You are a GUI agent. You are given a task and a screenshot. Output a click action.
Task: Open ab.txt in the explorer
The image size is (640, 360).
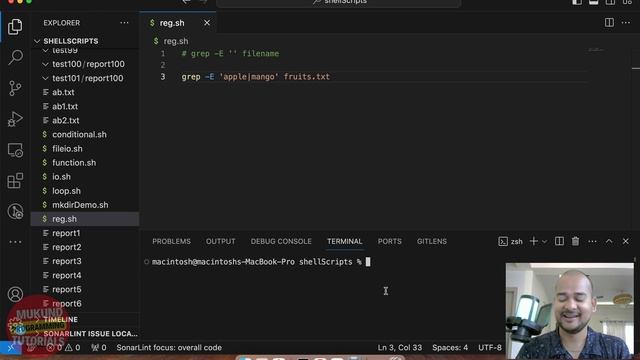[85, 92]
